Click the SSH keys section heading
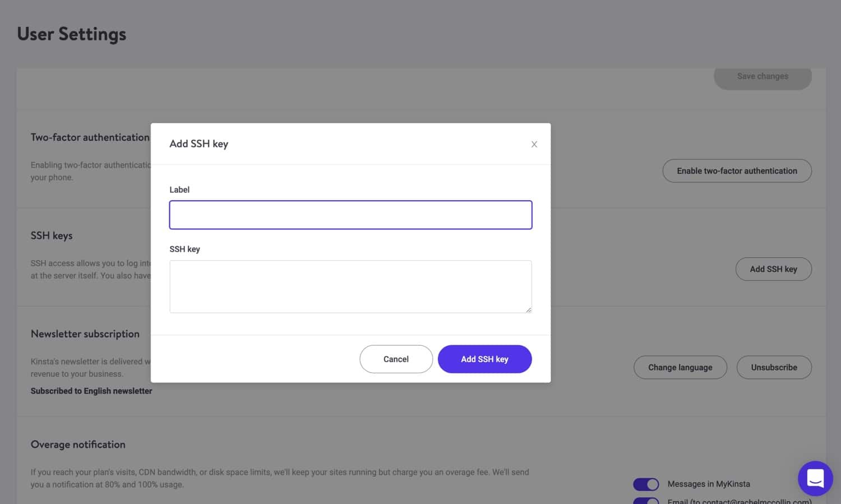 pos(52,235)
